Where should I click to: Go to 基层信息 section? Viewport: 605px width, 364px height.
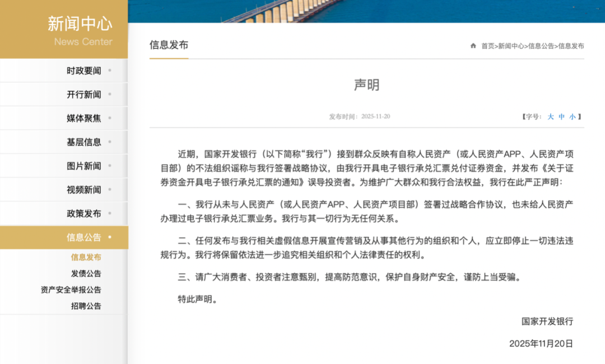[84, 142]
